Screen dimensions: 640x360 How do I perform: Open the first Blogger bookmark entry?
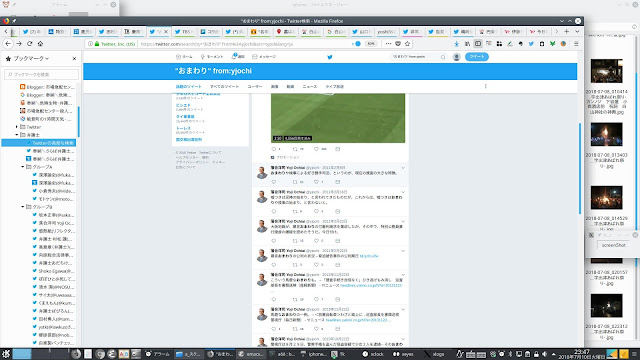(x=47, y=87)
